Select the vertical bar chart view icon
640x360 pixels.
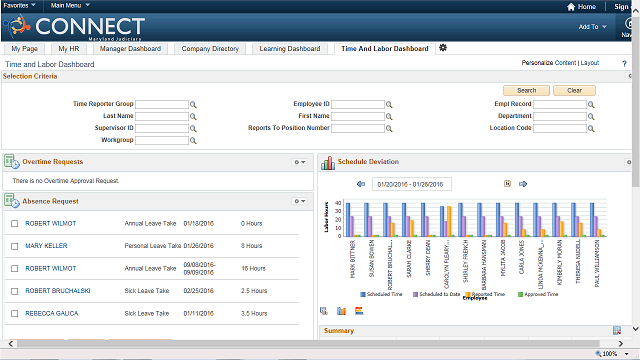coord(341,311)
